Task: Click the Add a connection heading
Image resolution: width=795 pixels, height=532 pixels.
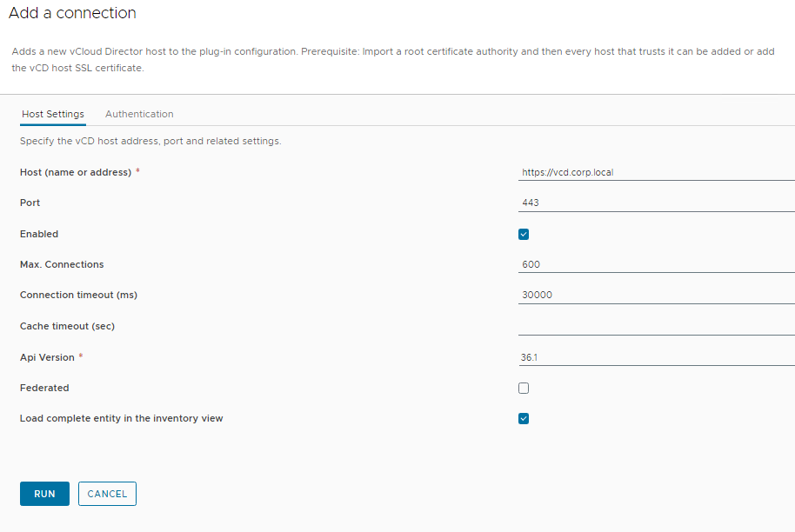Action: point(72,13)
